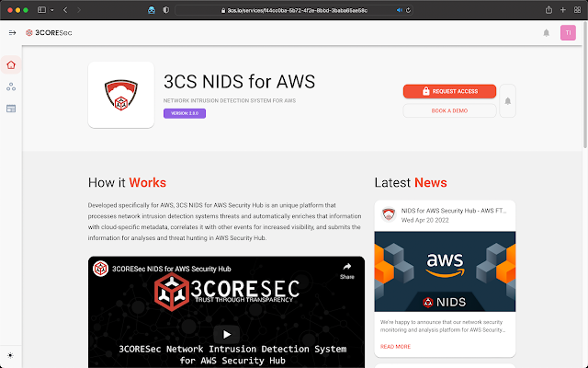Open the sidebar layout panel icon

(x=11, y=109)
